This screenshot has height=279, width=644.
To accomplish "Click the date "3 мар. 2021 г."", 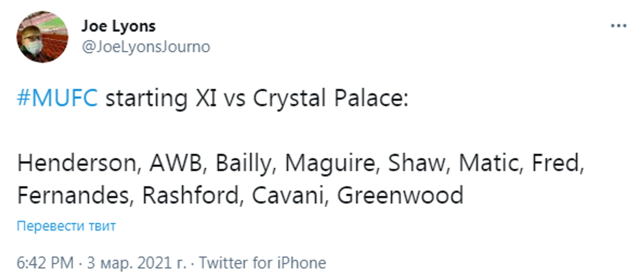I will point(136,263).
